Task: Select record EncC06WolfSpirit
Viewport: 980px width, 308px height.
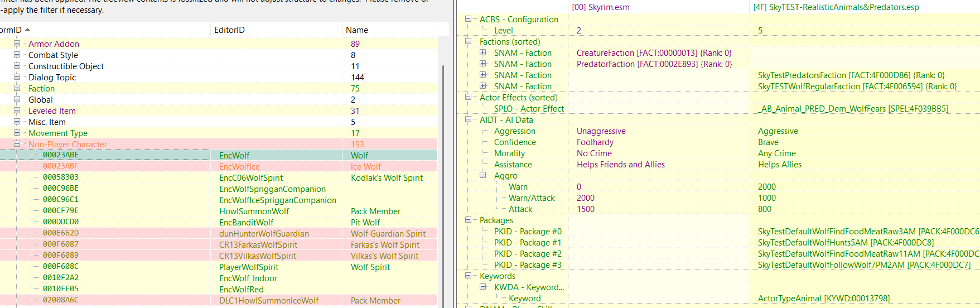Action: pos(219,177)
